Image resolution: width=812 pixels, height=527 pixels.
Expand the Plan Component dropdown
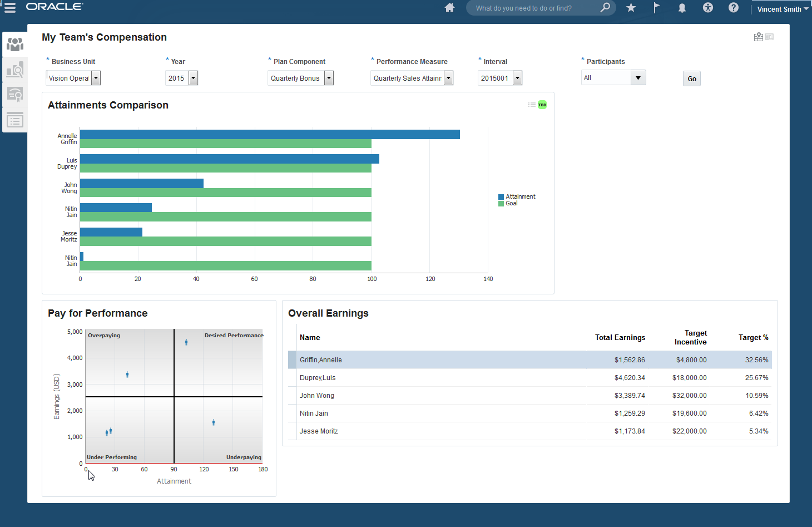(x=329, y=78)
